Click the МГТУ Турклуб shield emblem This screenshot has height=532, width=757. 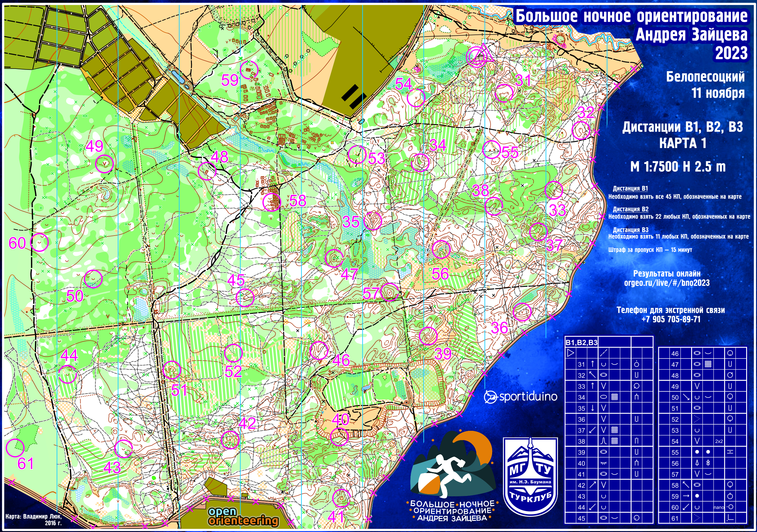(531, 477)
